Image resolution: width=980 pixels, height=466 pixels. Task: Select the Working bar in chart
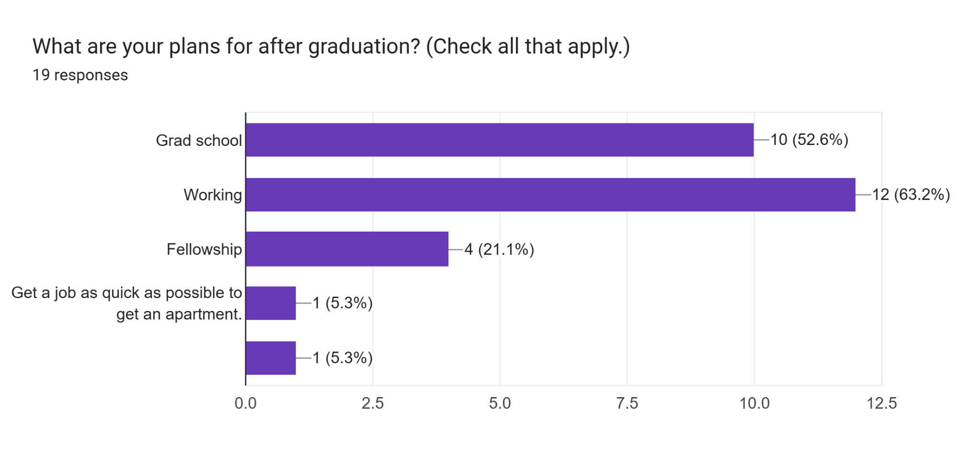[550, 195]
